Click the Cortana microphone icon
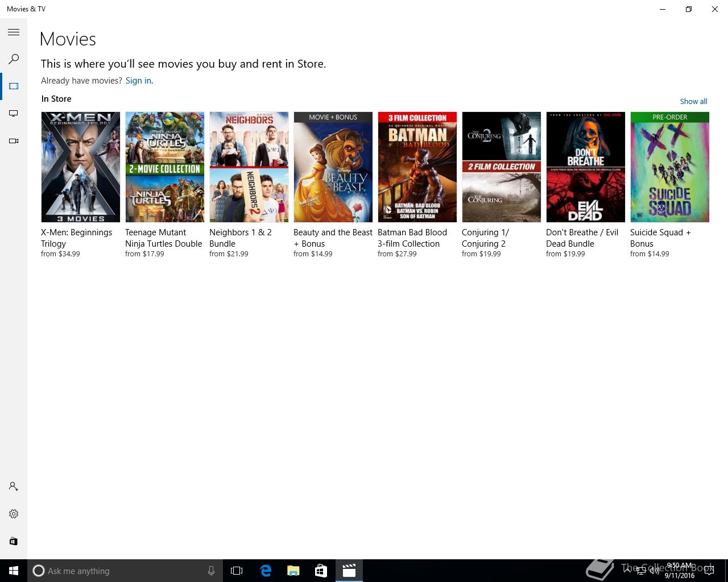 point(211,571)
